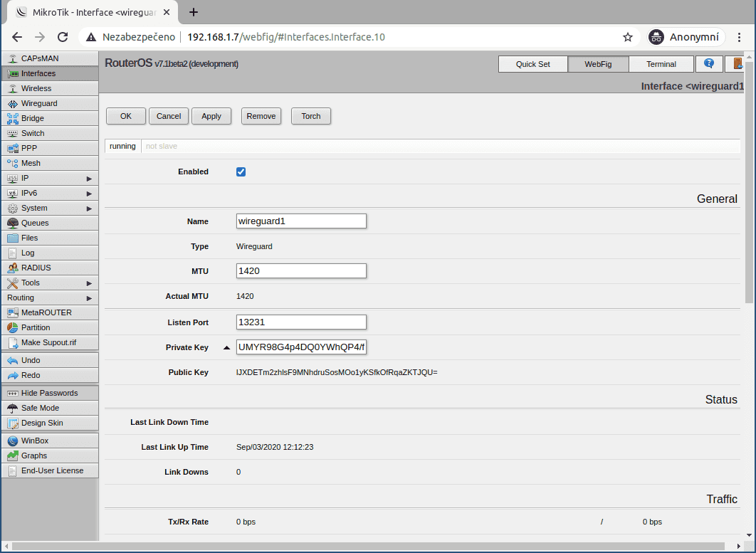756x553 pixels.
Task: Click the OK button
Action: 126,116
